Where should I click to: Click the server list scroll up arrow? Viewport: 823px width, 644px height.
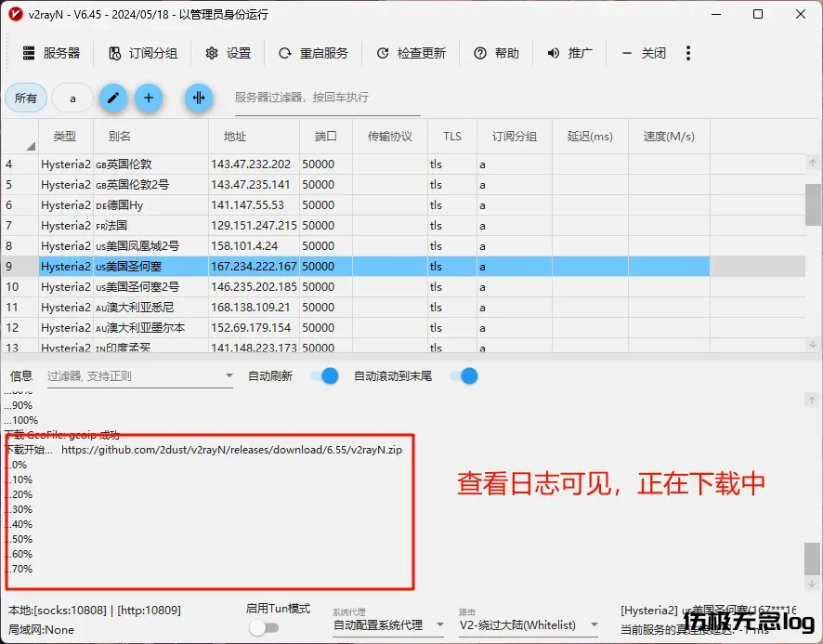click(x=813, y=163)
